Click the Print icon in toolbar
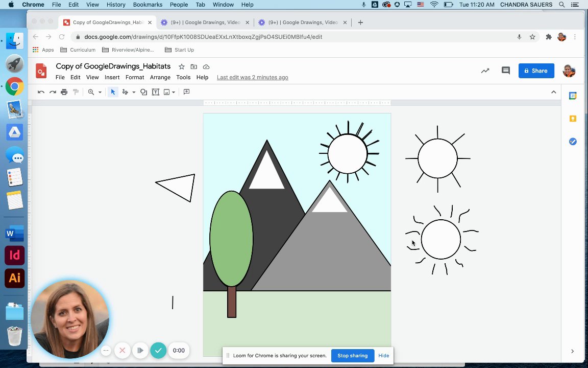The height and width of the screenshot is (368, 588). (x=64, y=92)
